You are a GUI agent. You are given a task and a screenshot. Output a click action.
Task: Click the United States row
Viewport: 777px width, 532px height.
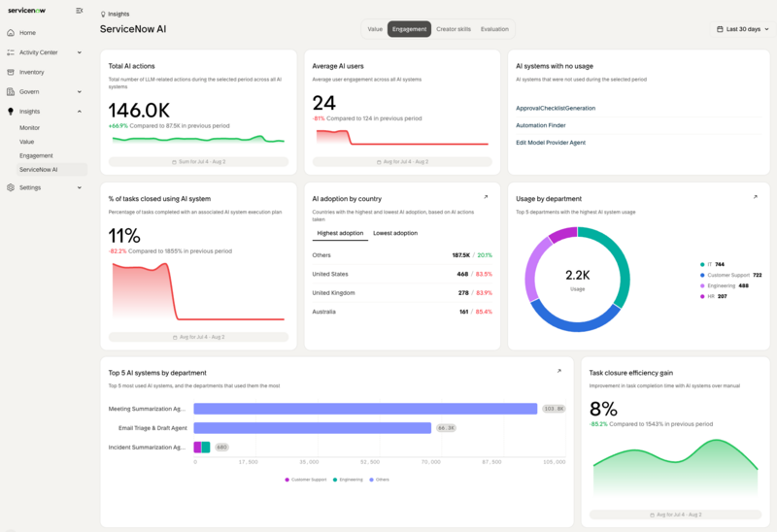click(402, 274)
